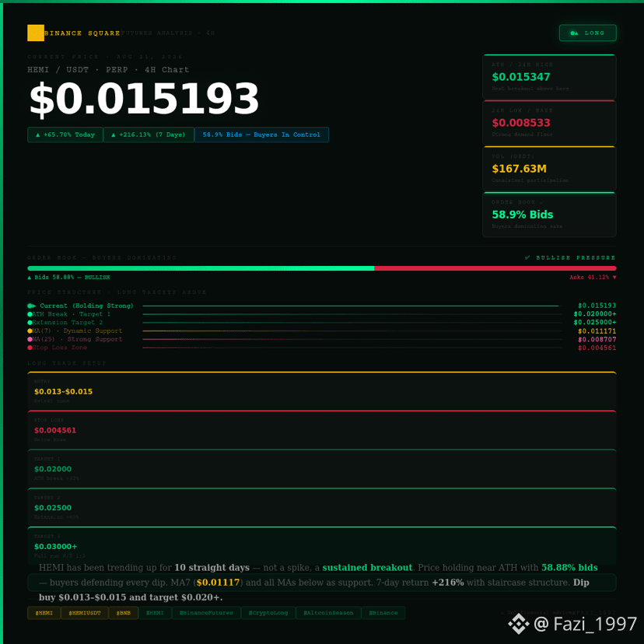Click the Bids 58.88% — BULLISH label
644x644 pixels.
pos(68,277)
